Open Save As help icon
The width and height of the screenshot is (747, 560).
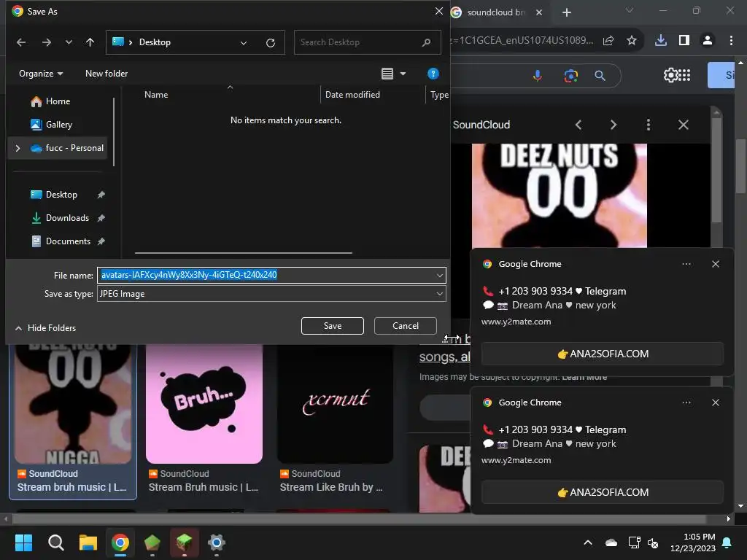click(x=433, y=74)
